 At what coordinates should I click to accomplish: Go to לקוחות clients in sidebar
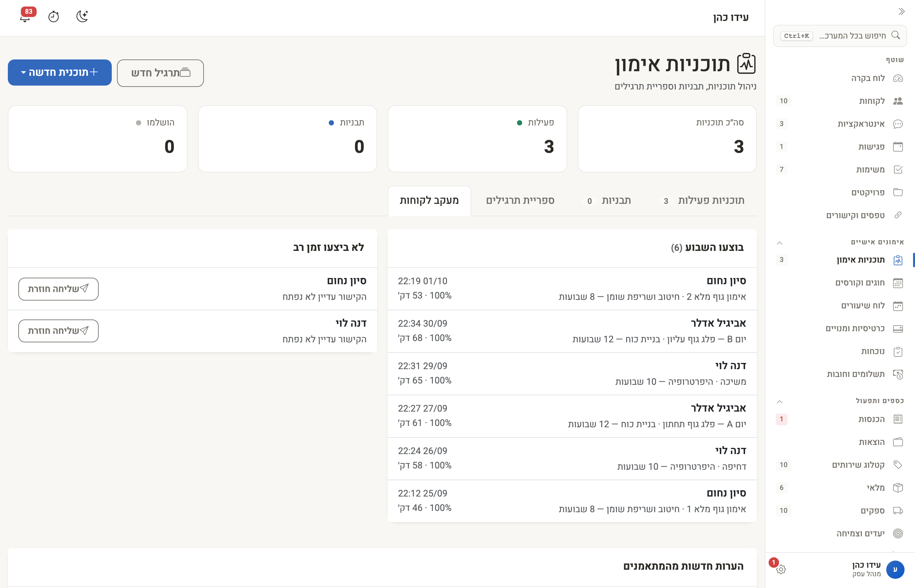(840, 101)
